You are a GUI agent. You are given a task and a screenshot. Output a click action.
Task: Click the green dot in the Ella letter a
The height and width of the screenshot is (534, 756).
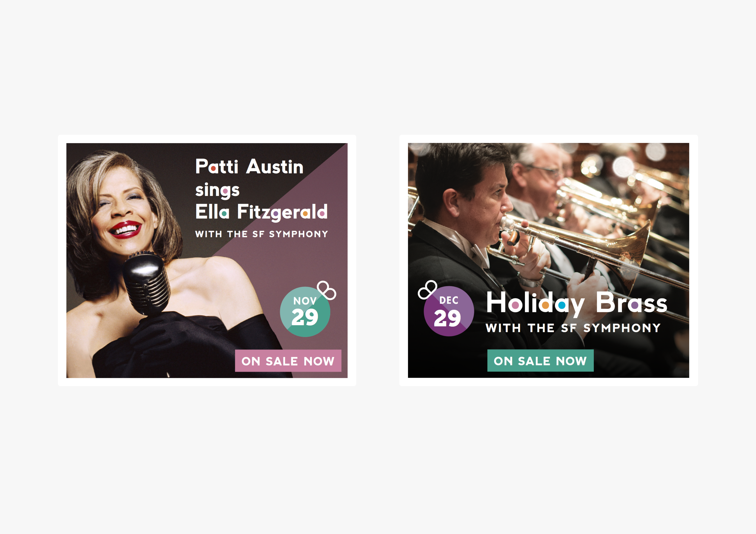tap(225, 214)
